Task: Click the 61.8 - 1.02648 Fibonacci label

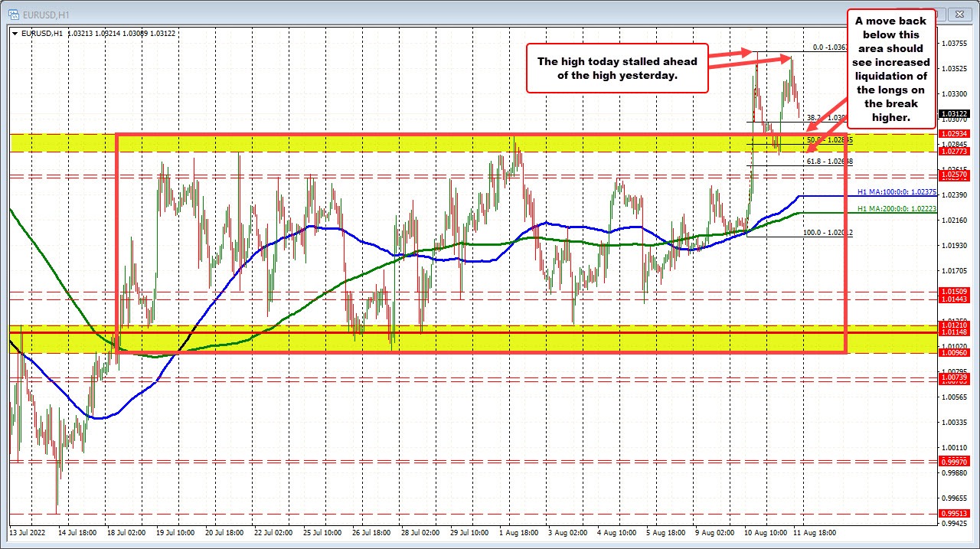Action: click(829, 162)
